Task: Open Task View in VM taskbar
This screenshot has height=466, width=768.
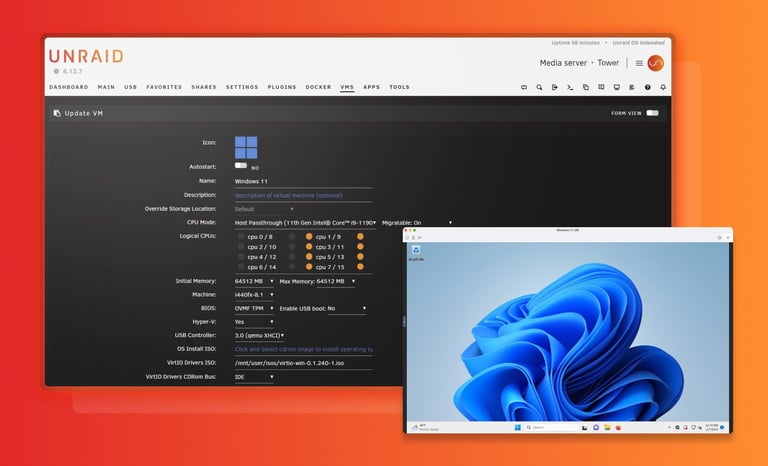Action: pyautogui.click(x=584, y=427)
